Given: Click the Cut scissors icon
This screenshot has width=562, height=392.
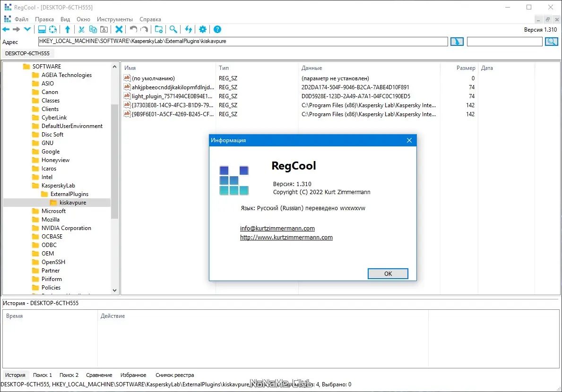Looking at the screenshot, I should click(82, 29).
